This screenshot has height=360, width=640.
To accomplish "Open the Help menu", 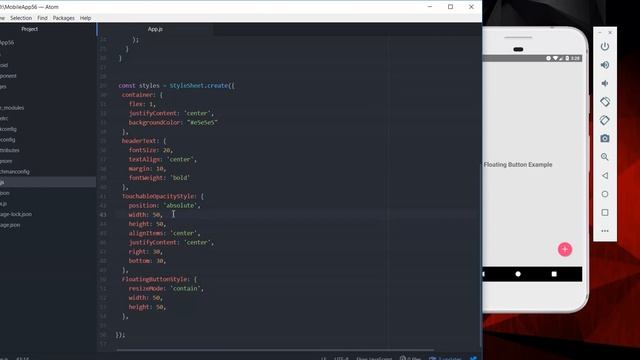I will click(85, 18).
